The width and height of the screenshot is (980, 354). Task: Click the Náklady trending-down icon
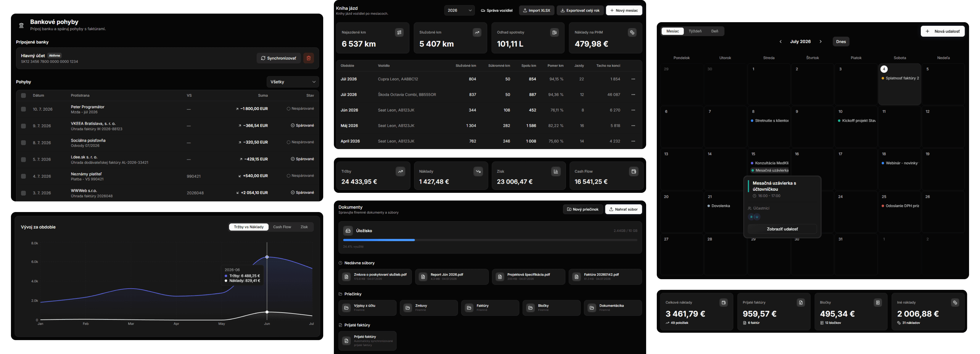pyautogui.click(x=478, y=172)
